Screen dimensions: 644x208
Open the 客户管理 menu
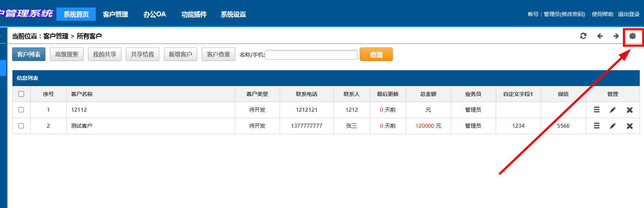(115, 14)
